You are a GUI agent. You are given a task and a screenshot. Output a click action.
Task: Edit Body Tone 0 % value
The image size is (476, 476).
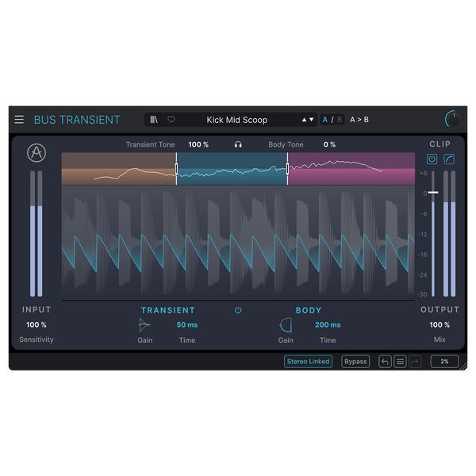coord(329,144)
